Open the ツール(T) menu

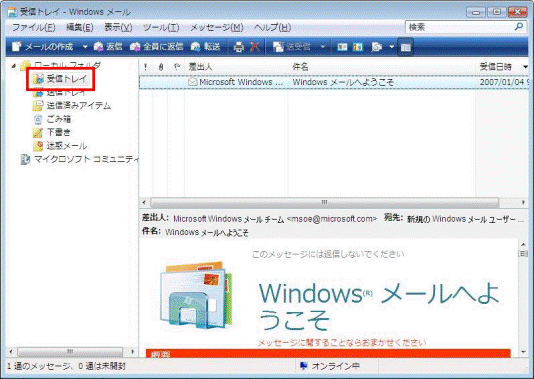pyautogui.click(x=161, y=27)
